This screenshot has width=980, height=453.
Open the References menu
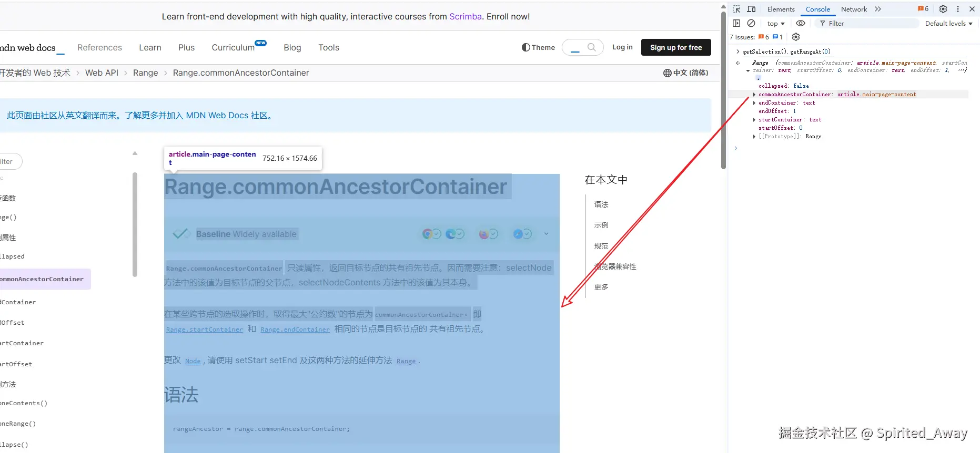[99, 47]
